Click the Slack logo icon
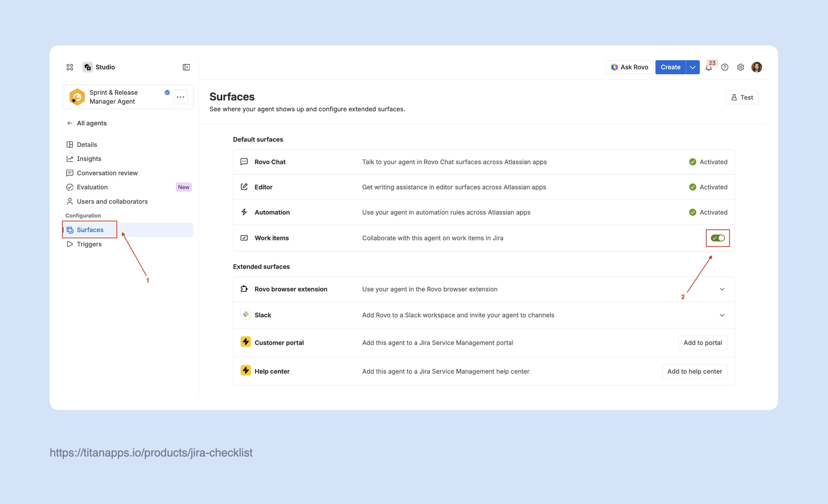828x504 pixels. 245,314
